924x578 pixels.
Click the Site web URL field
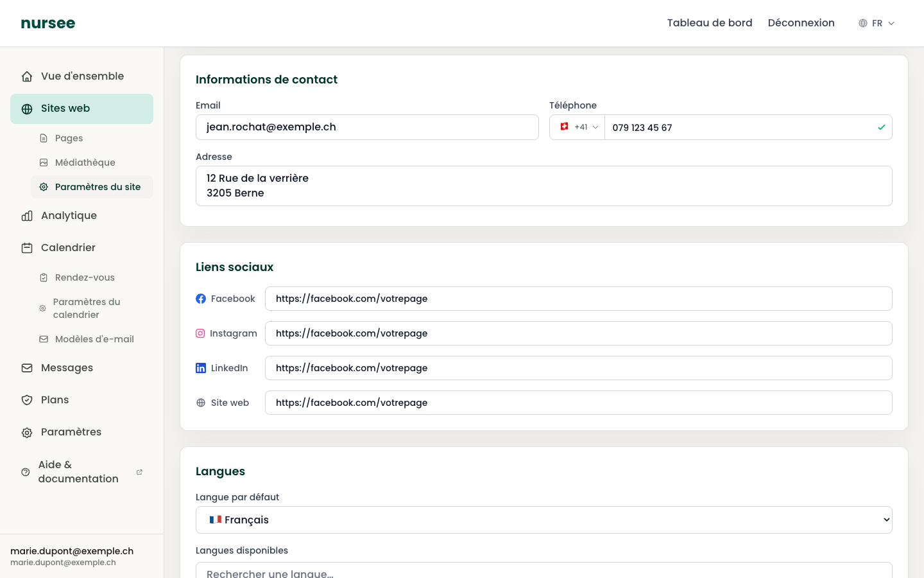click(579, 403)
